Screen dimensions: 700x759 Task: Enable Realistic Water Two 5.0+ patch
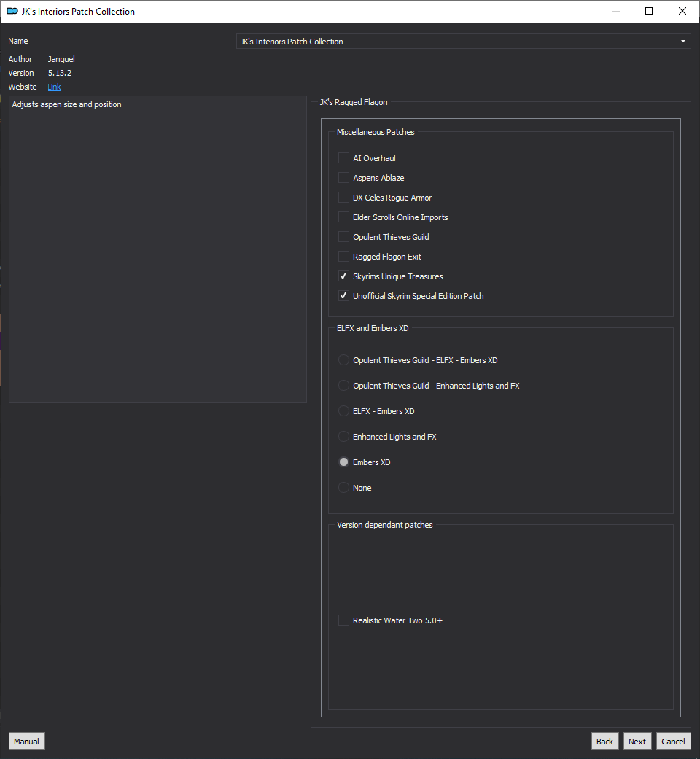click(x=343, y=620)
